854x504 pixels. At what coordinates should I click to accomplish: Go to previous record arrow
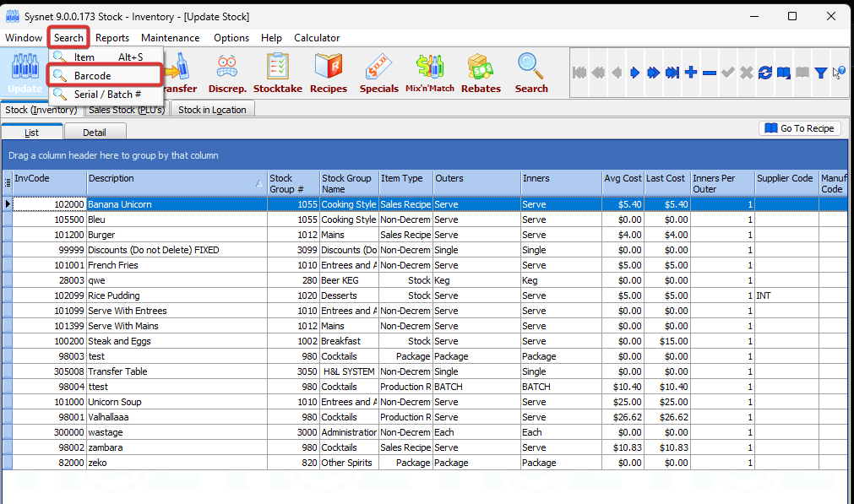click(x=617, y=73)
